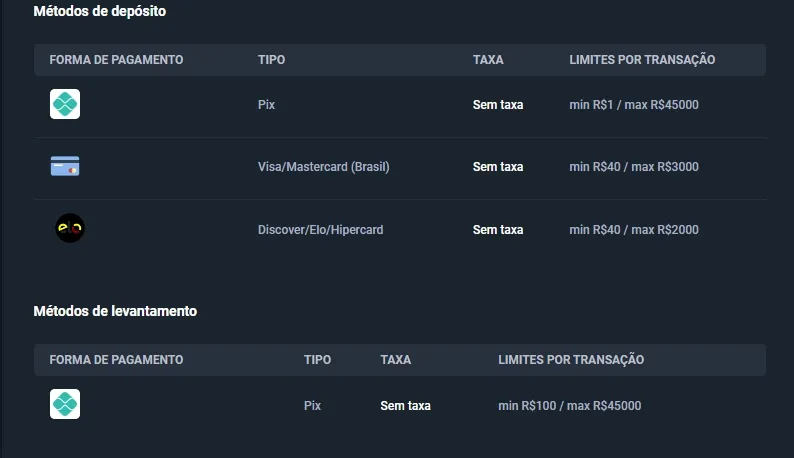
Task: Click the Pix icon under deposit methods
Action: [65, 104]
